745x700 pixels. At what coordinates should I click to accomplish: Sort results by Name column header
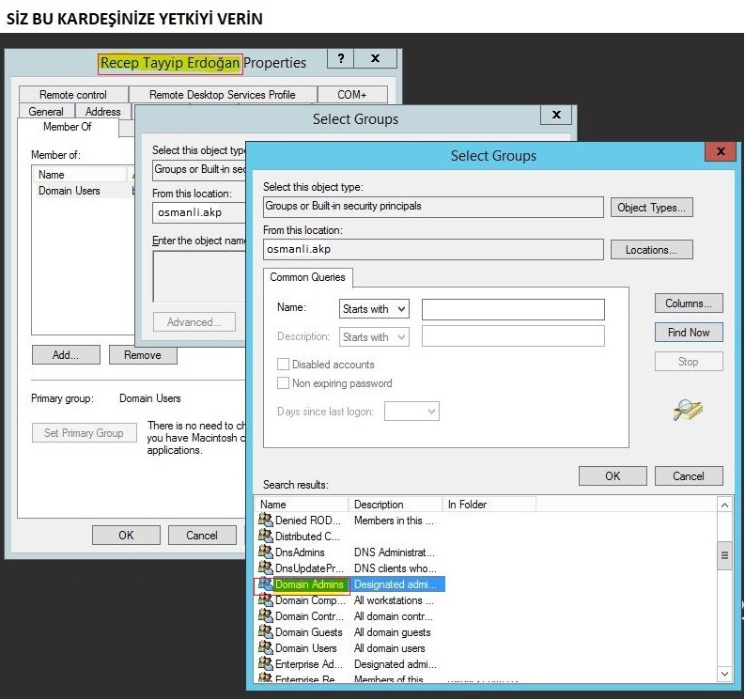[303, 505]
